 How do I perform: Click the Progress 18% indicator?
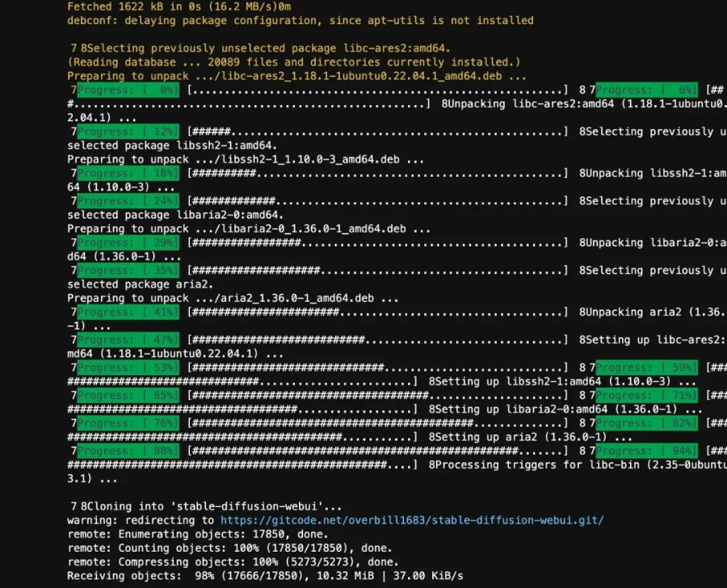[x=128, y=174]
